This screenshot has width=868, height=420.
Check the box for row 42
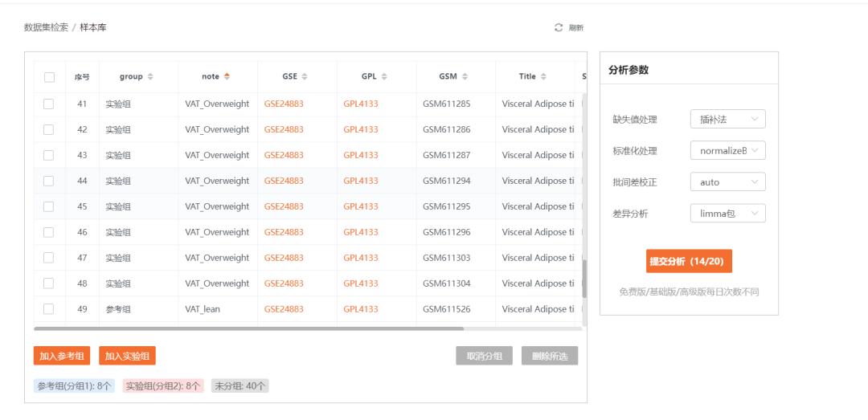tap(49, 129)
